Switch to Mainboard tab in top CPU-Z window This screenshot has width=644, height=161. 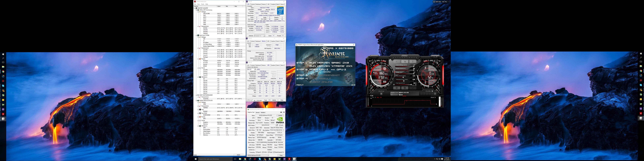pyautogui.click(x=258, y=4)
